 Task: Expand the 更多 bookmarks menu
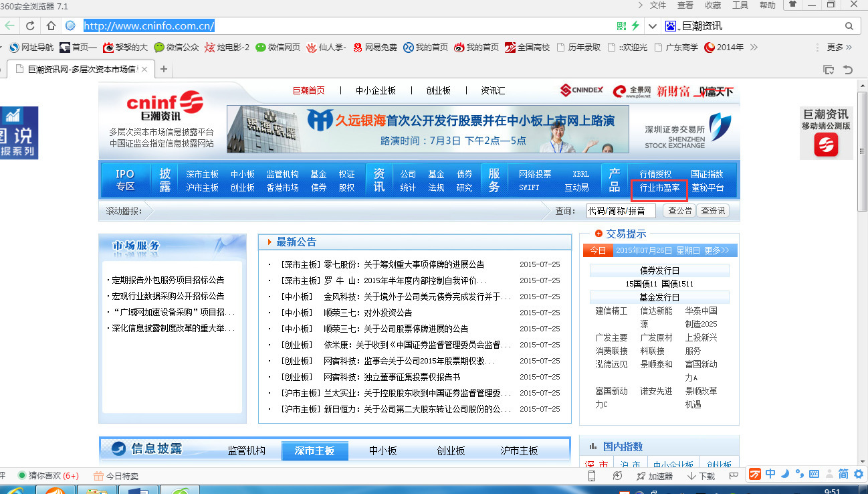[839, 48]
